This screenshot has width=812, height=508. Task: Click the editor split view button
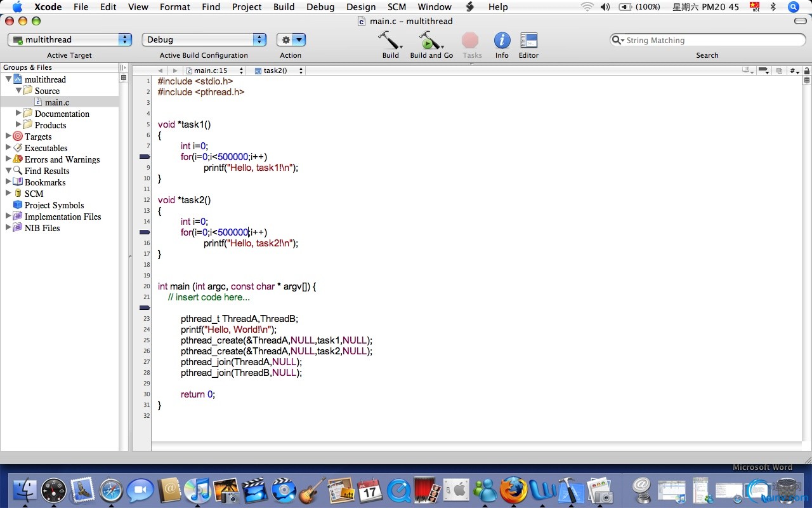click(807, 81)
